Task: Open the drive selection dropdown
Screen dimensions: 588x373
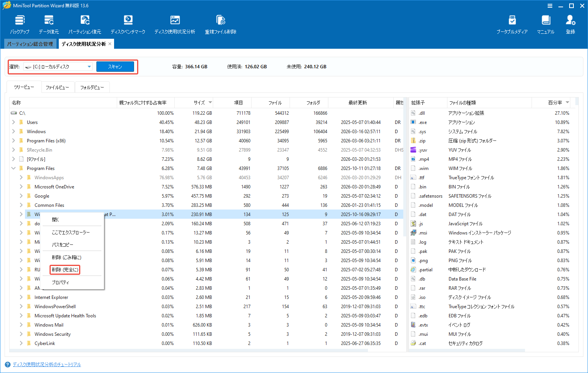Action: coord(89,66)
